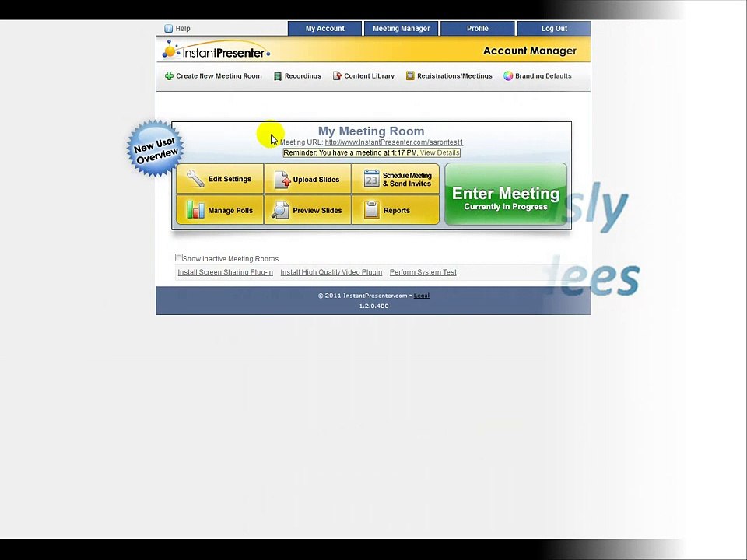Click the Upload Slides button label
This screenshot has height=560, width=747.
pyautogui.click(x=317, y=180)
